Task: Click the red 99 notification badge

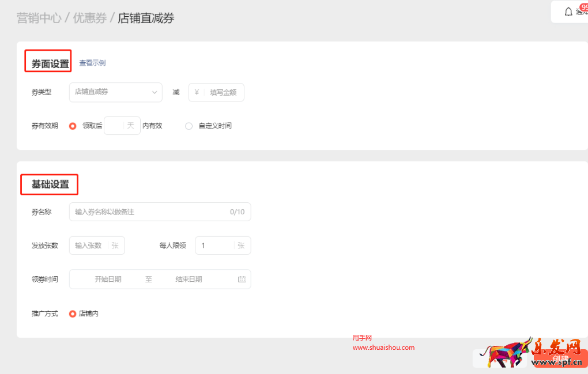Action: (585, 7)
